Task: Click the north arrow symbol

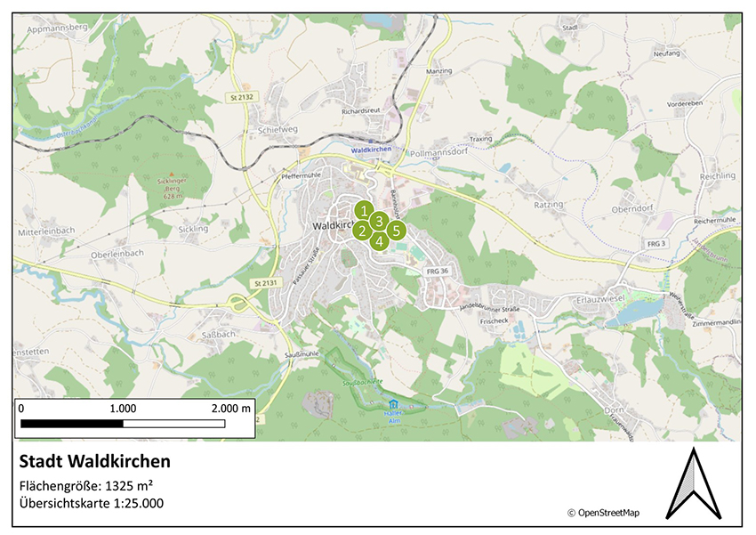Action: 694,483
